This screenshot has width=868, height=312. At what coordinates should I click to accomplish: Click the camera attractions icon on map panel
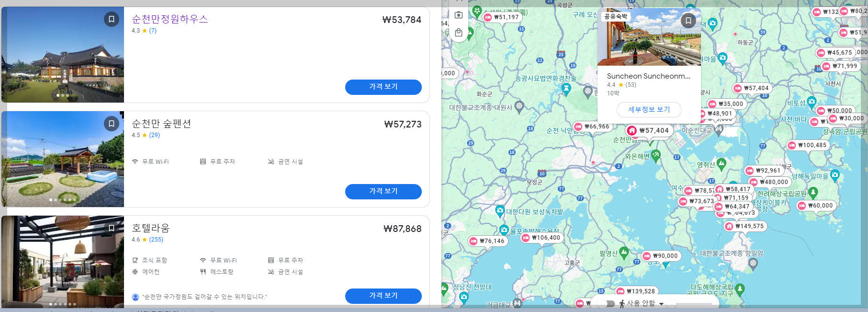coord(459,15)
